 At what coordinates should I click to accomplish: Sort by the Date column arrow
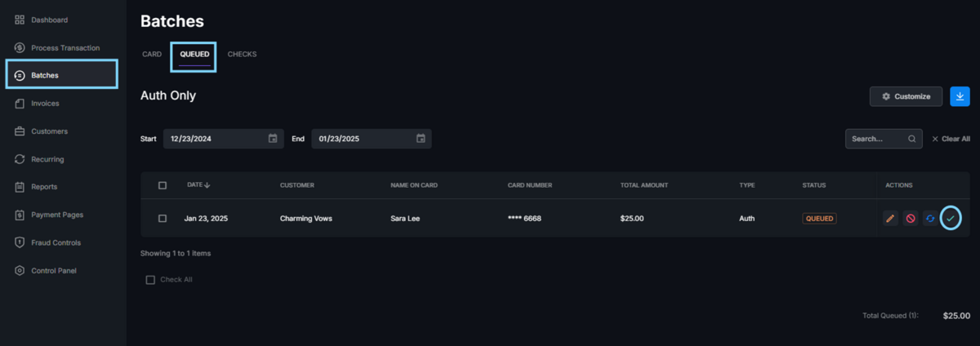(x=207, y=185)
